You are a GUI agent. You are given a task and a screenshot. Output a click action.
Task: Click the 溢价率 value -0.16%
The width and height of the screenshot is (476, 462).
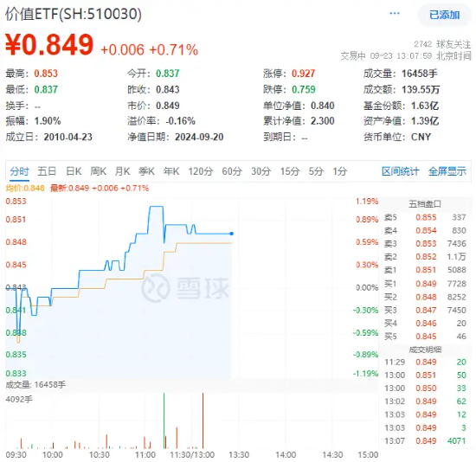[x=180, y=121]
